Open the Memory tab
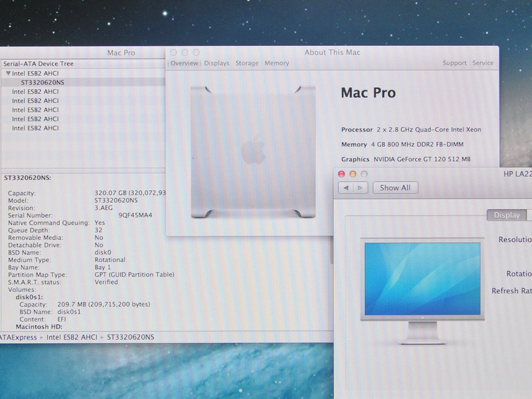 pos(277,63)
